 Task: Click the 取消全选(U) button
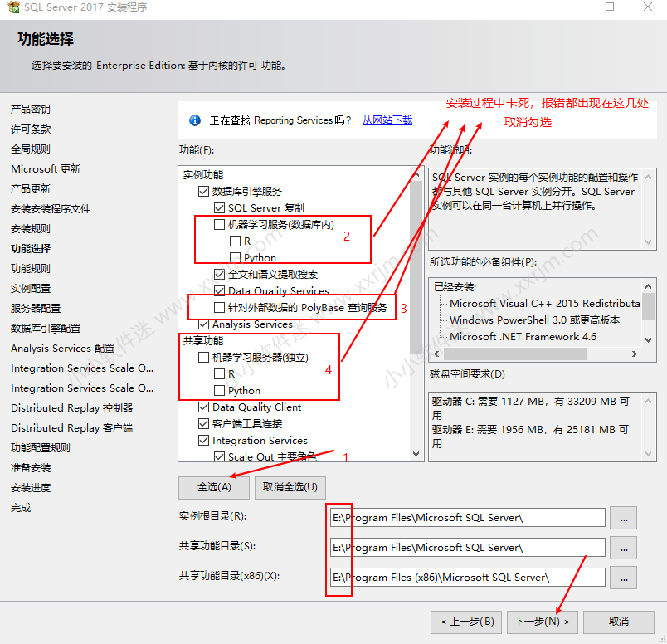(x=290, y=487)
